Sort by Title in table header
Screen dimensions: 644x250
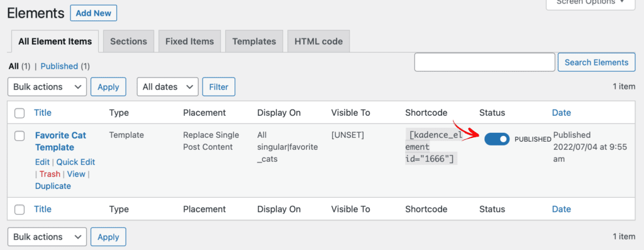(43, 113)
